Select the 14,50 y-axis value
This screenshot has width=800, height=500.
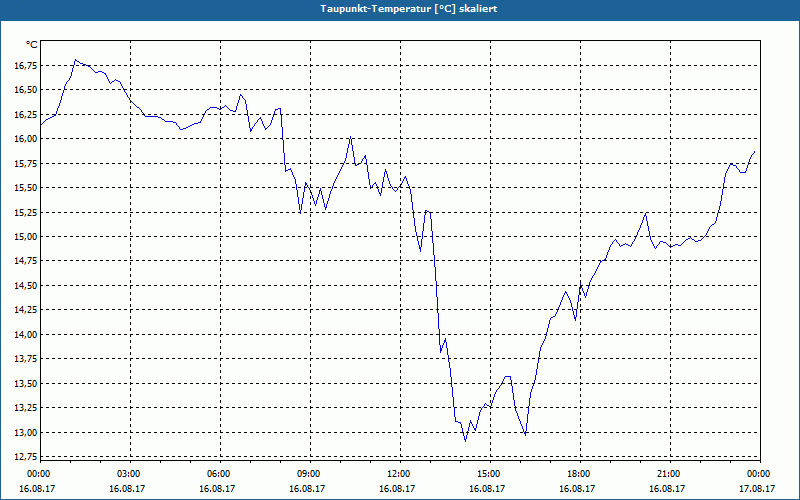coord(24,286)
